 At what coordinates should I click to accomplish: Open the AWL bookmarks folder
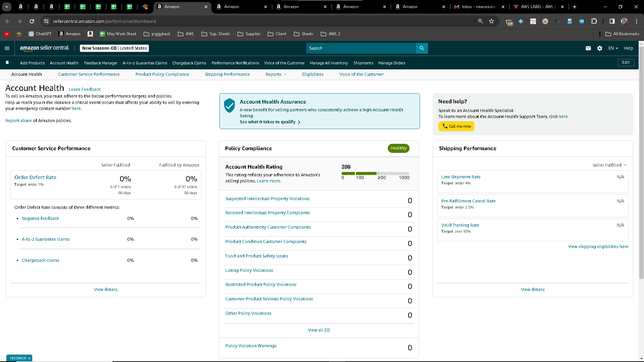pos(186,34)
